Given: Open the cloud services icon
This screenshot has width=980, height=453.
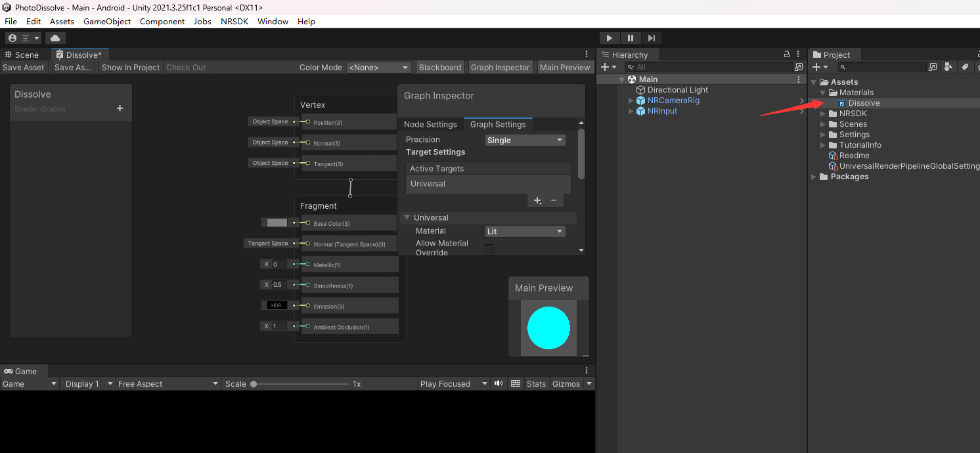Looking at the screenshot, I should tap(55, 38).
